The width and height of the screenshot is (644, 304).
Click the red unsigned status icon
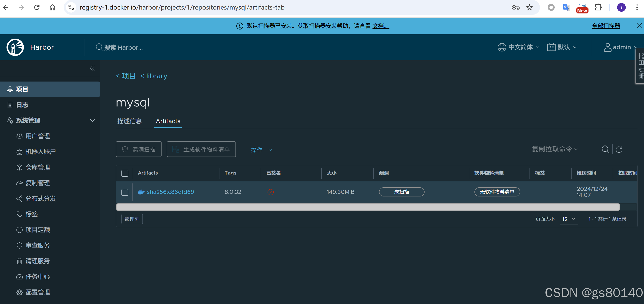coord(270,192)
